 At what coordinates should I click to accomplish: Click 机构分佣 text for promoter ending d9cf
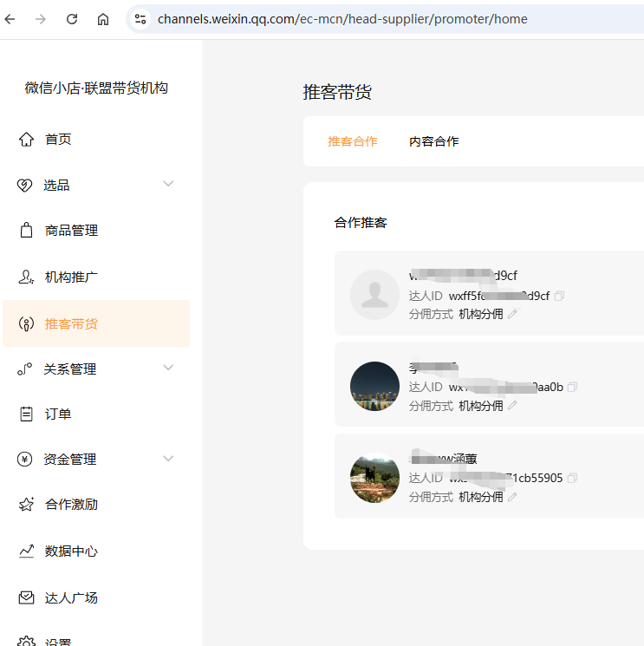(481, 315)
